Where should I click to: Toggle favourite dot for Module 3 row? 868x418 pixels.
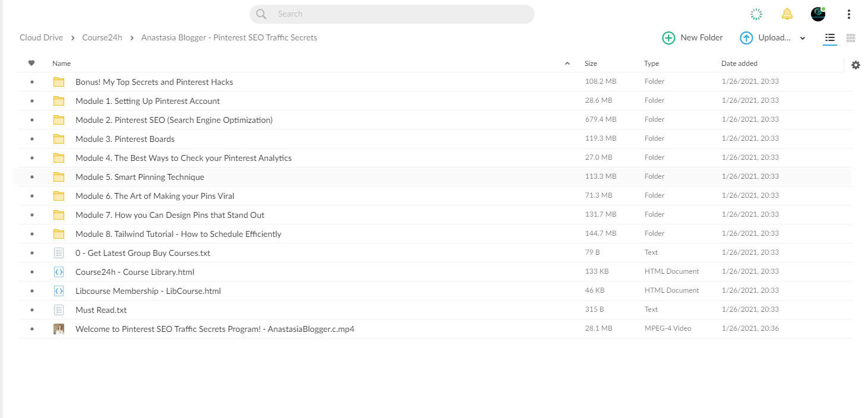32,139
